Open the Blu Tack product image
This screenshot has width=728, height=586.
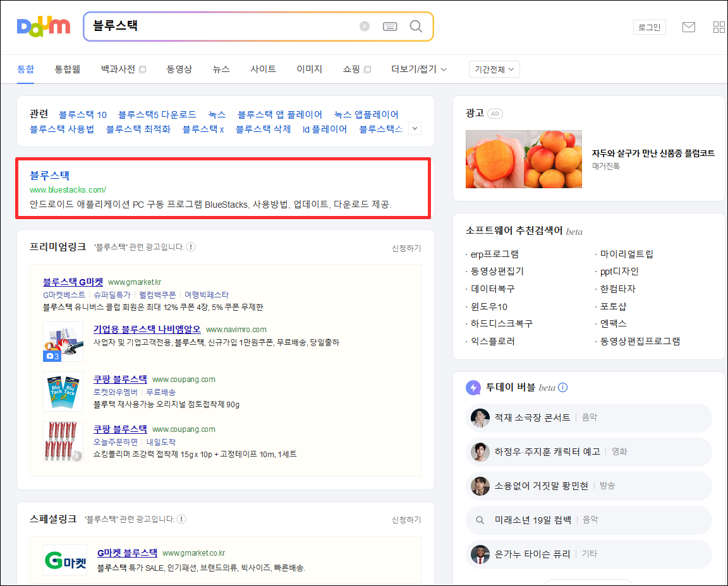pyautogui.click(x=63, y=392)
